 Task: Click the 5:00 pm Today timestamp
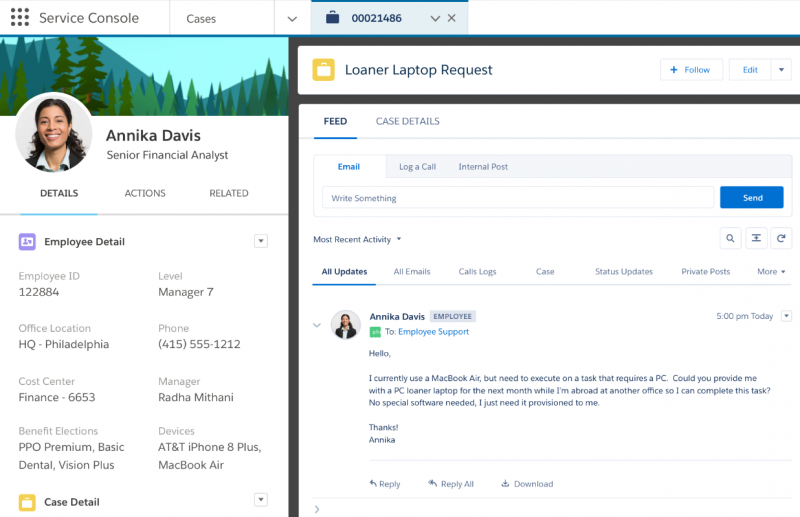tap(744, 316)
